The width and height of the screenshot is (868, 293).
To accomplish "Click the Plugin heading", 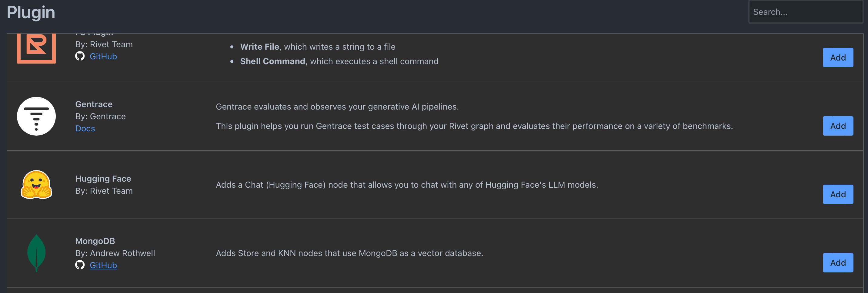I will point(31,12).
